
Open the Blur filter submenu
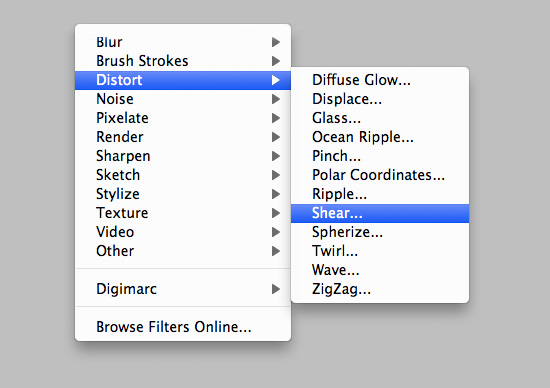pyautogui.click(x=183, y=42)
